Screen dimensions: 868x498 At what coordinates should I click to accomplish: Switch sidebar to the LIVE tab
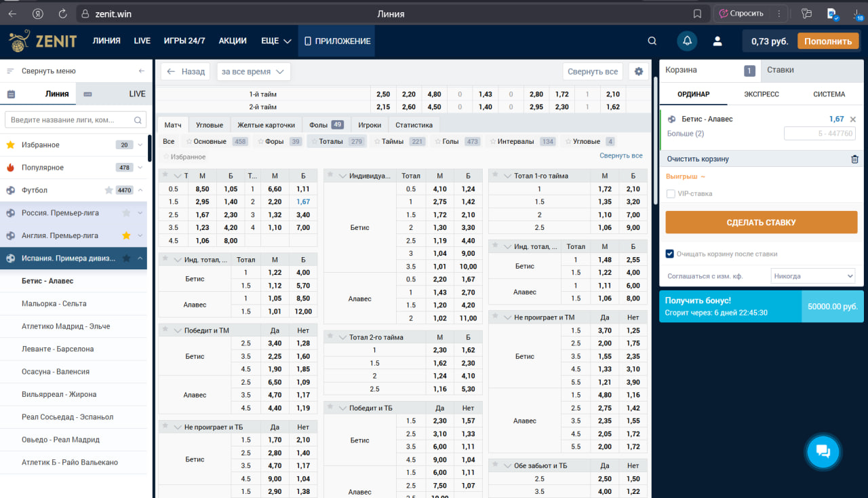click(x=114, y=94)
